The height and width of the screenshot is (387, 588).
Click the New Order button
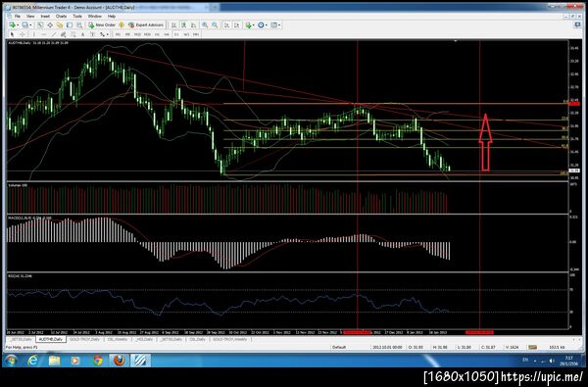(x=102, y=25)
